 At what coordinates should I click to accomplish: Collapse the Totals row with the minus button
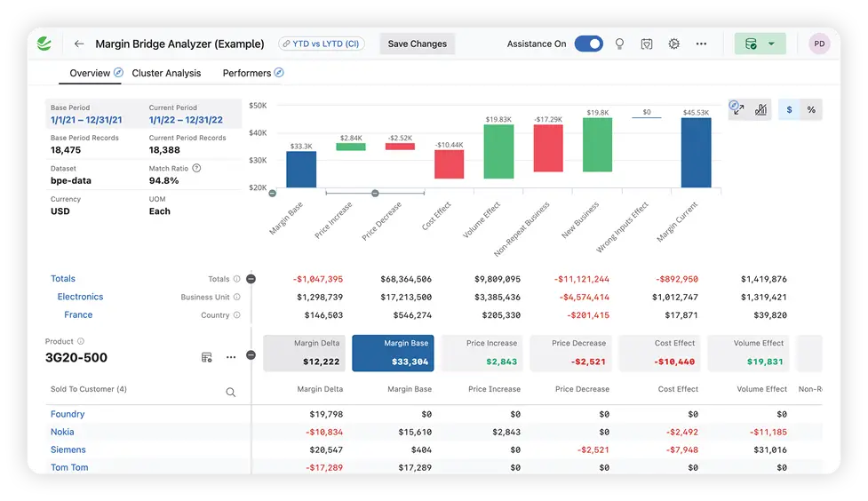click(x=251, y=279)
